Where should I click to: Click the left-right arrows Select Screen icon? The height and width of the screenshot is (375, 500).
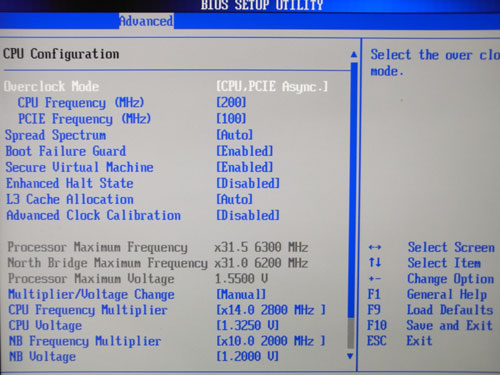pos(375,248)
